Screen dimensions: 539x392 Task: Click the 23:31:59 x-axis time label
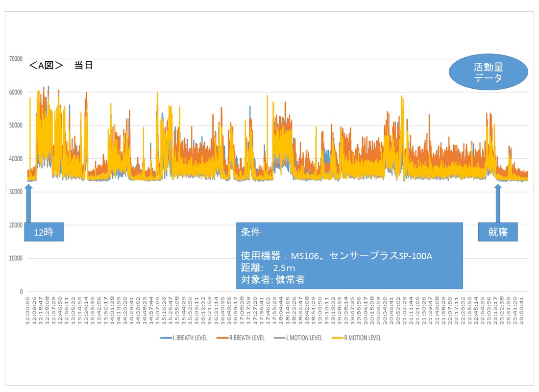[508, 311]
